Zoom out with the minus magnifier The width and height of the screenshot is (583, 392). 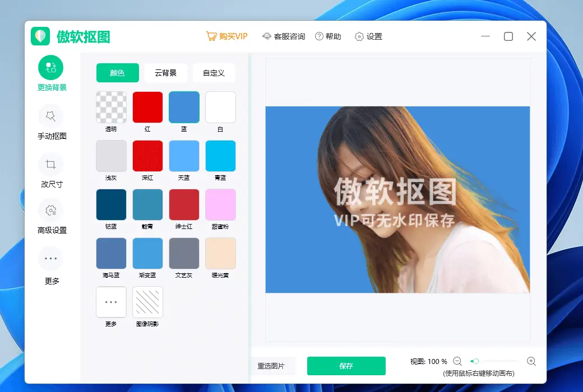coord(457,361)
